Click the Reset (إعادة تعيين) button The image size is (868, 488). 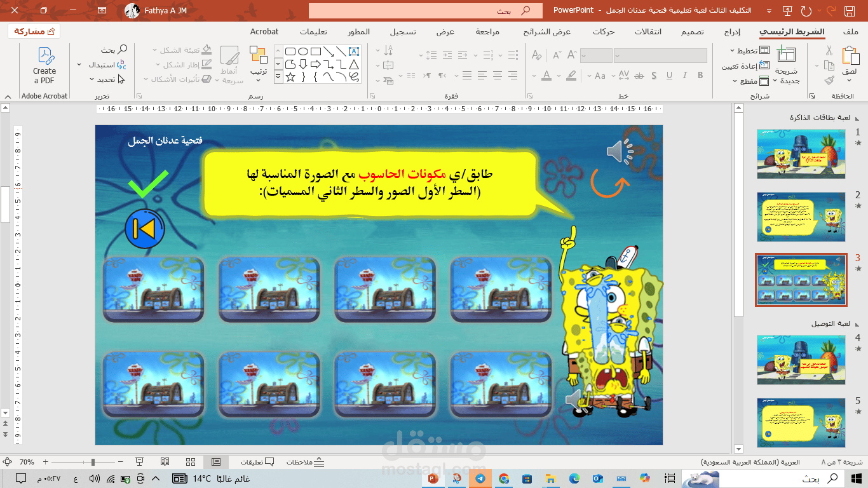tap(745, 66)
